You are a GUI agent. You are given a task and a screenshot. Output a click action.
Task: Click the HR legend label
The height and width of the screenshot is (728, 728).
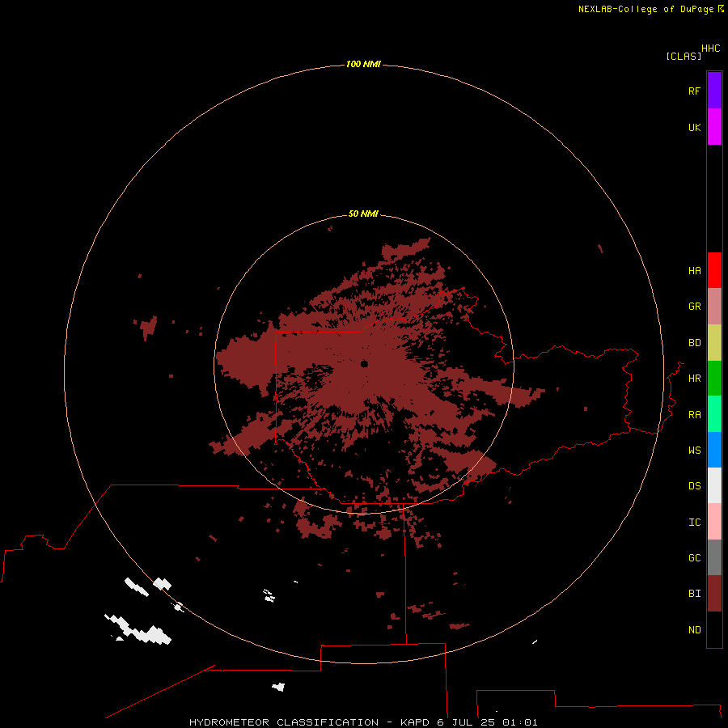point(695,379)
